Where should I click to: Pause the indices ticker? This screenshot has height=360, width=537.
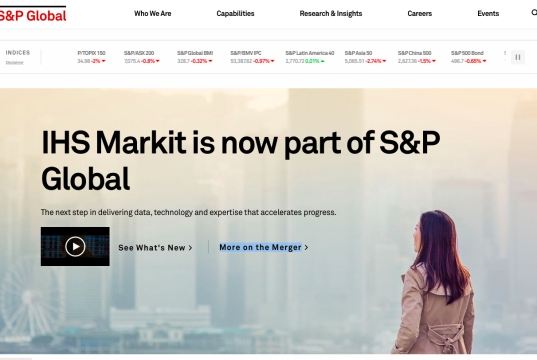coord(518,57)
